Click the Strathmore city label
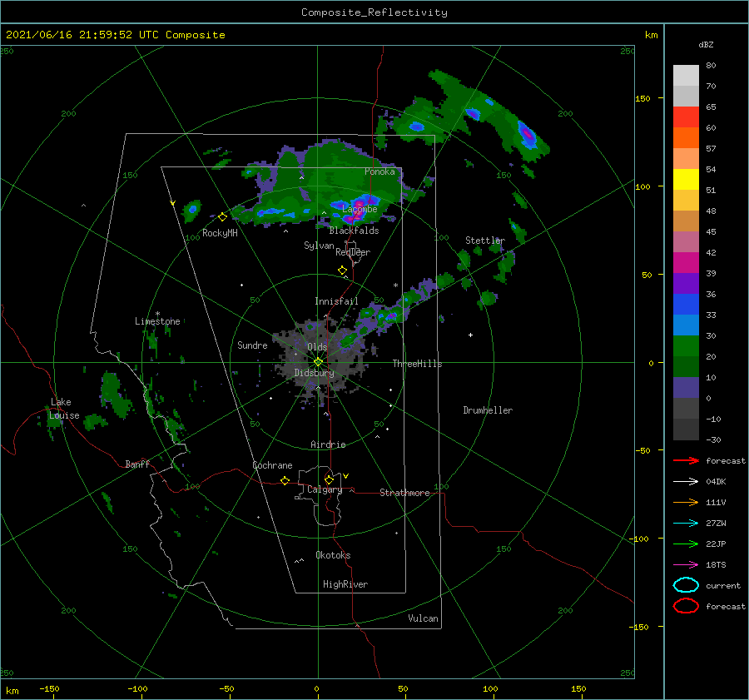Viewport: 749px width, 700px height. pos(404,493)
